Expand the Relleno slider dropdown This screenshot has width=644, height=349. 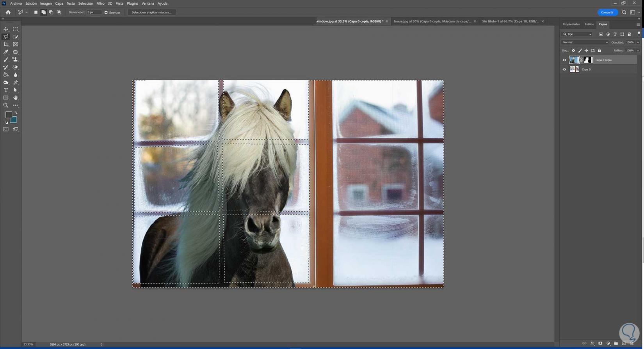(x=638, y=51)
